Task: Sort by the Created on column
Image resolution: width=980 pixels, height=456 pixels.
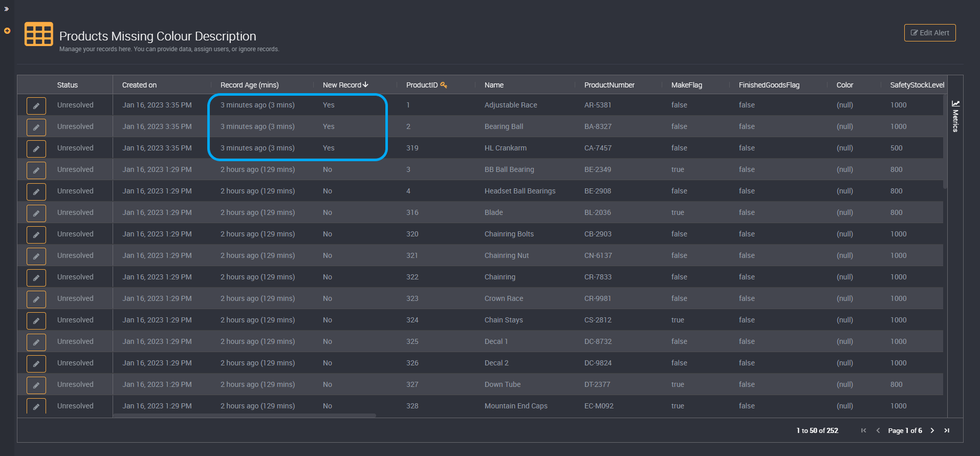Action: coord(139,85)
